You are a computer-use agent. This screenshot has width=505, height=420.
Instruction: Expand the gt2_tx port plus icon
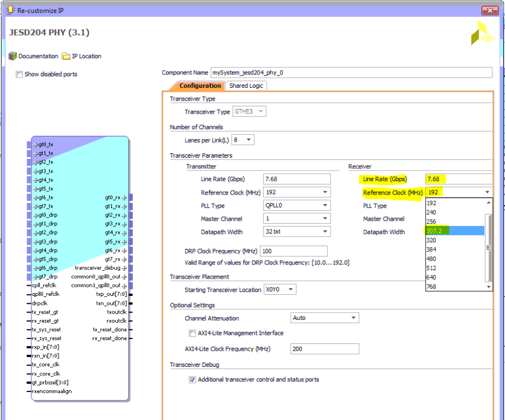point(35,162)
